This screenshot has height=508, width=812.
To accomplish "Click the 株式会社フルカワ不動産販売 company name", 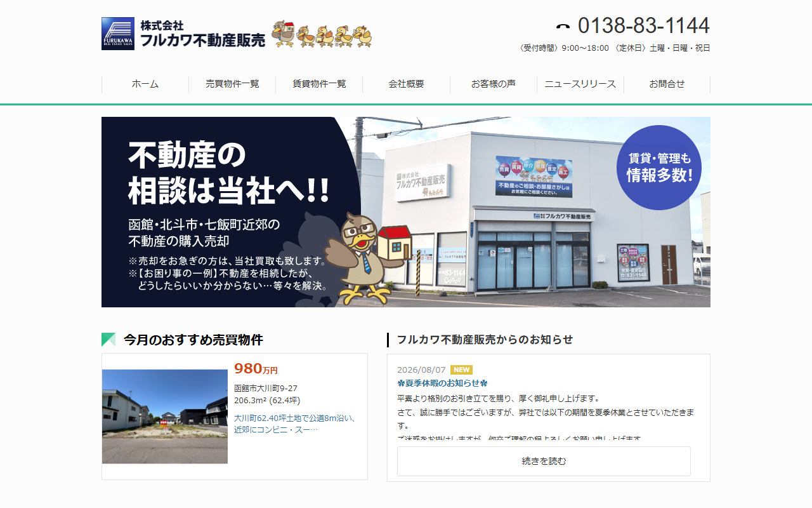I will (x=203, y=34).
